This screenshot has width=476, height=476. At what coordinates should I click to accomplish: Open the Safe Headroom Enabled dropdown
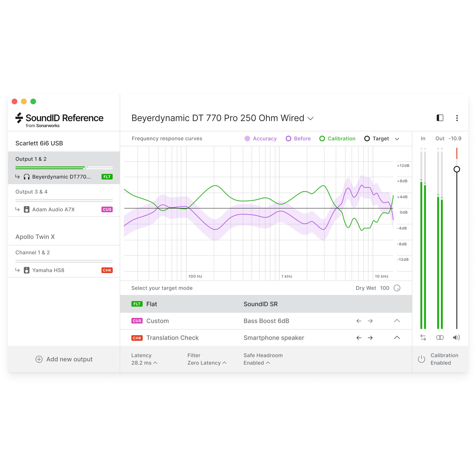coord(257,363)
